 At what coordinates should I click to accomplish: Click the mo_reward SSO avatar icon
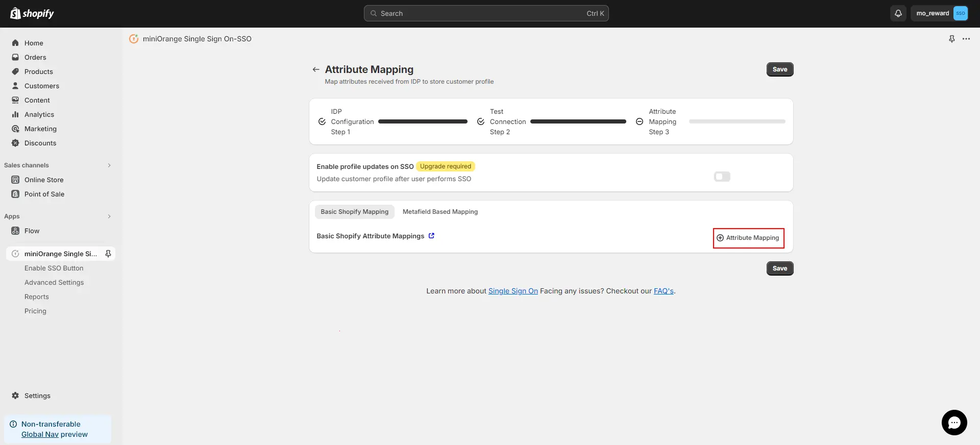click(961, 13)
